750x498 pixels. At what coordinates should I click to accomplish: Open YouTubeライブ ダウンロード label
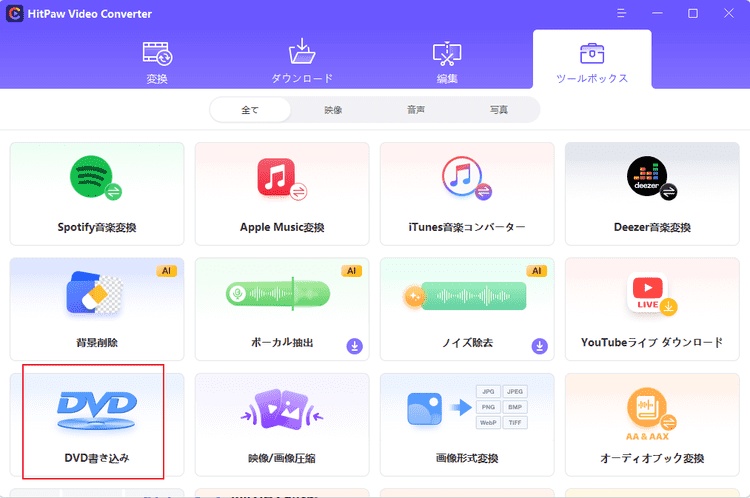point(652,343)
